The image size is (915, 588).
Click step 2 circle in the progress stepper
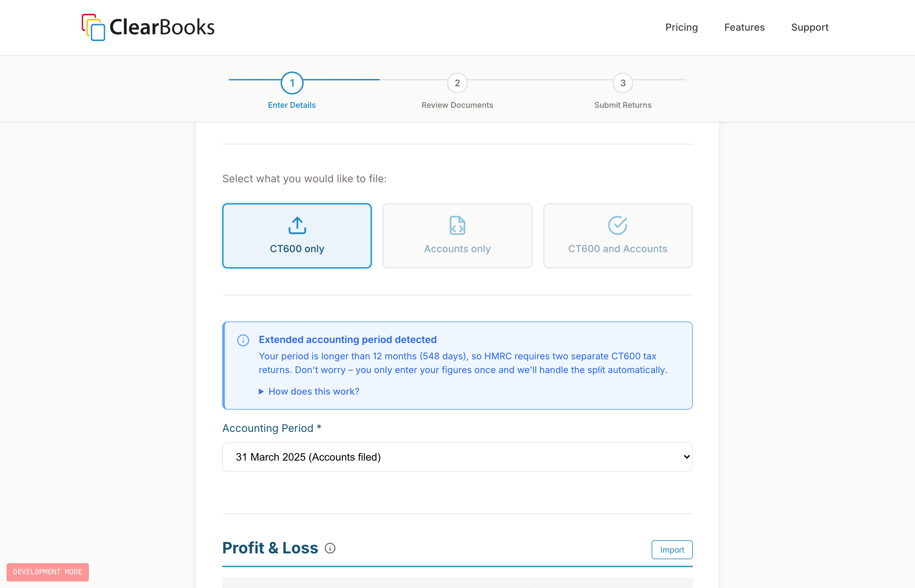click(457, 83)
